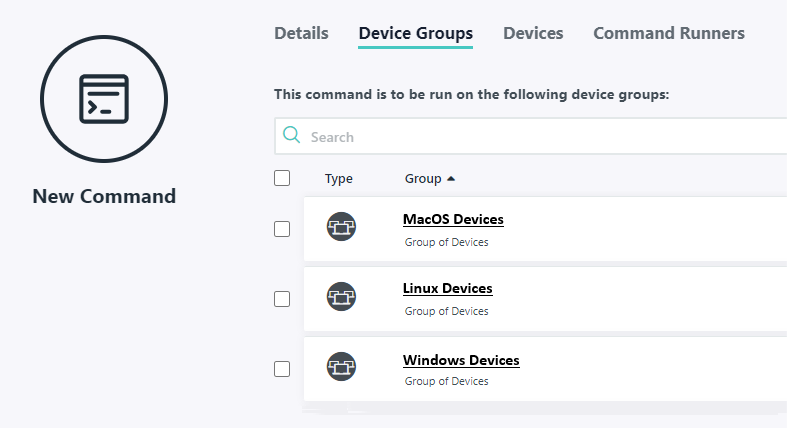Open the Windows Devices group link

pyautogui.click(x=461, y=360)
